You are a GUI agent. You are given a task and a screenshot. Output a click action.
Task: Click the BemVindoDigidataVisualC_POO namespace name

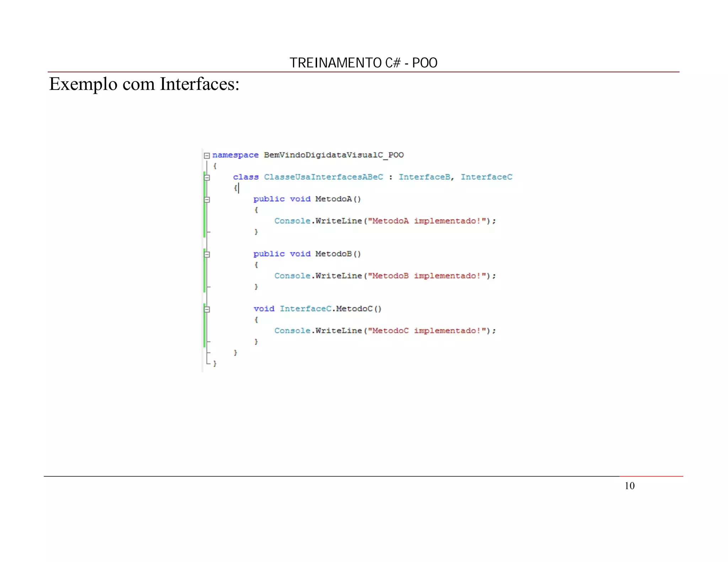(334, 155)
